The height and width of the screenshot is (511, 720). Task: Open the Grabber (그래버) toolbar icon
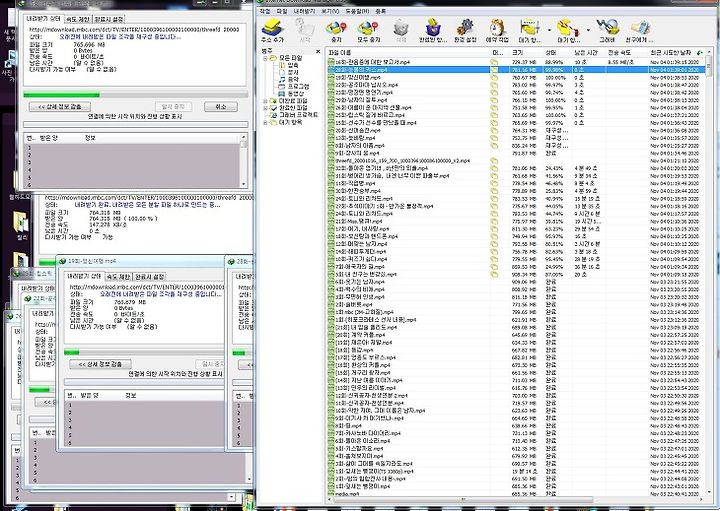point(607,28)
